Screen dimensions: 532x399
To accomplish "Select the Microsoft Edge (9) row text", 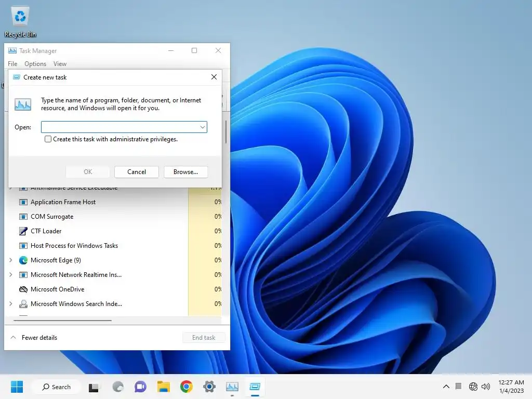I will point(56,260).
